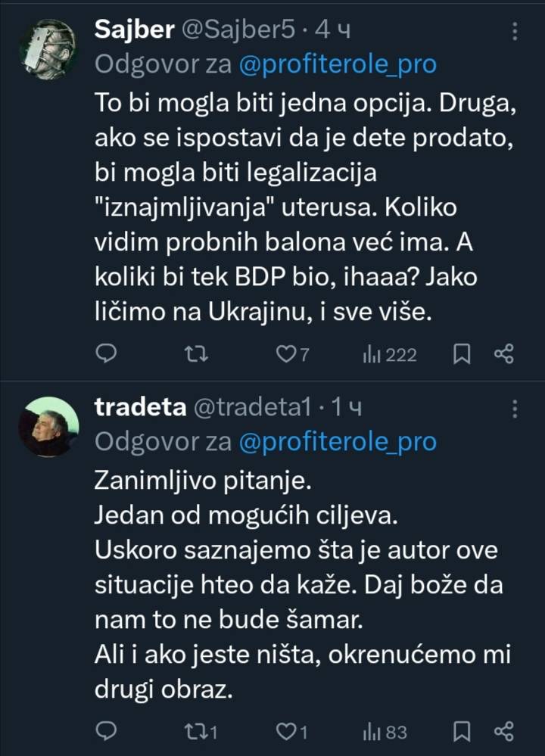Open tradeta's profile by display name

coord(140,408)
